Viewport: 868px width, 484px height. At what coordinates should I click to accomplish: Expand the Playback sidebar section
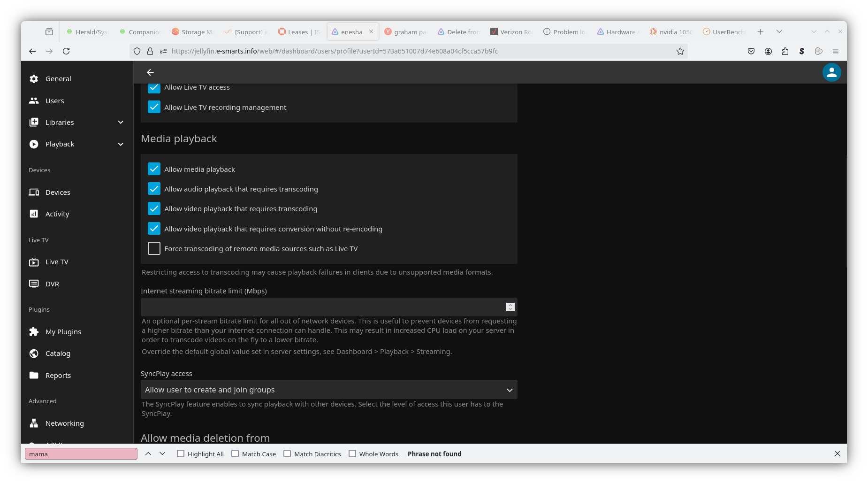point(121,144)
